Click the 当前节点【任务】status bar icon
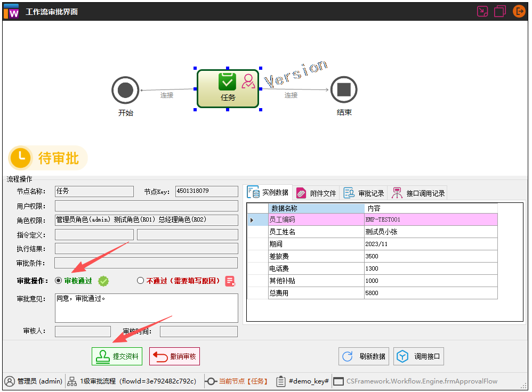This screenshot has width=532, height=392. 212,381
